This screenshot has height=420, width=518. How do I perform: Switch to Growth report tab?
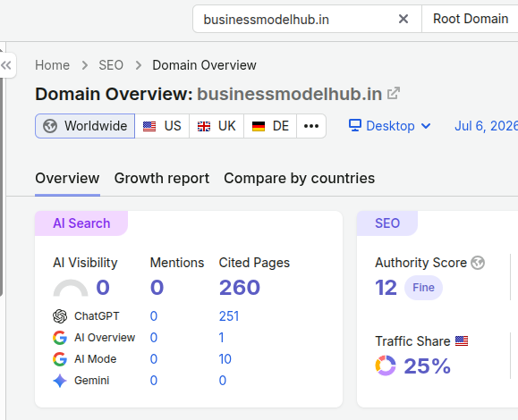pyautogui.click(x=162, y=179)
